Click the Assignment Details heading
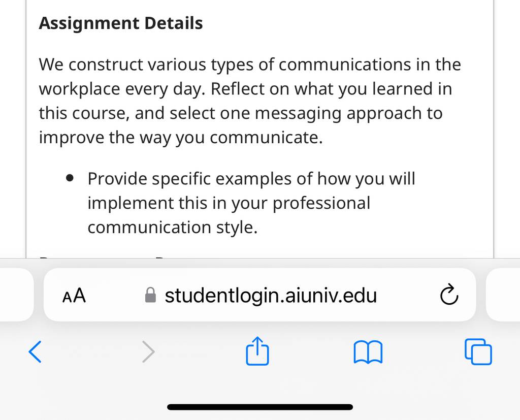 [121, 23]
